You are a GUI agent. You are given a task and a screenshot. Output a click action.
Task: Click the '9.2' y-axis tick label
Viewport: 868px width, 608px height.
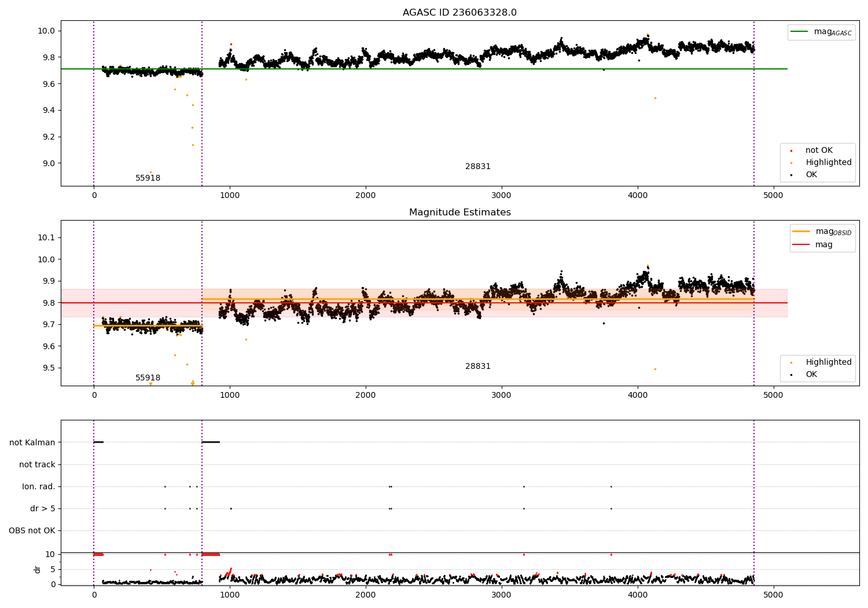pos(49,137)
